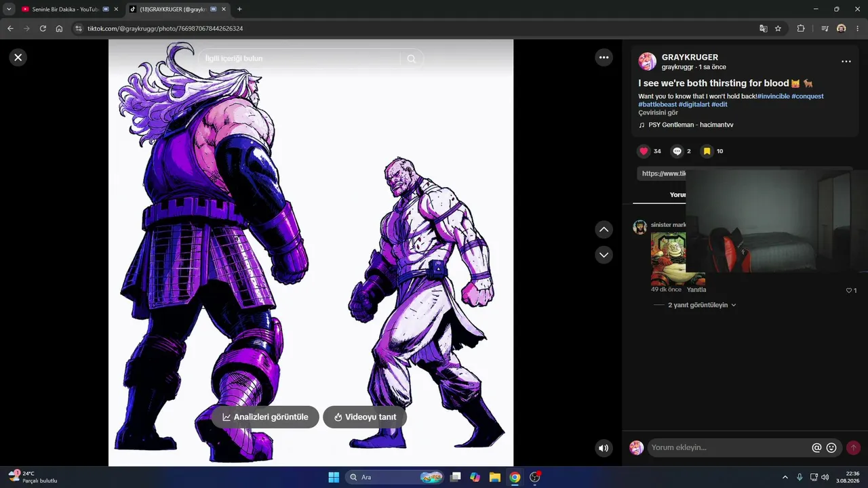View site information for tiktok.com
This screenshot has width=868, height=488.
[79, 28]
